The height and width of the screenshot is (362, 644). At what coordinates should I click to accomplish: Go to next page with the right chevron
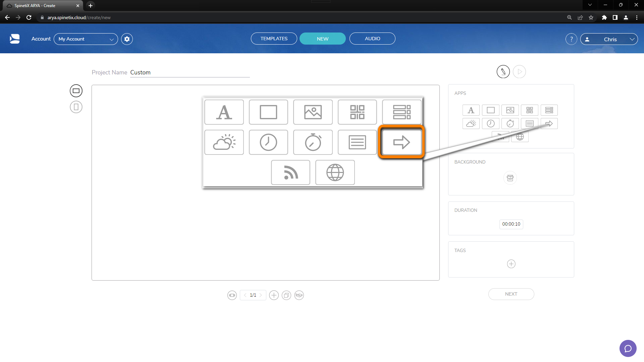click(261, 295)
